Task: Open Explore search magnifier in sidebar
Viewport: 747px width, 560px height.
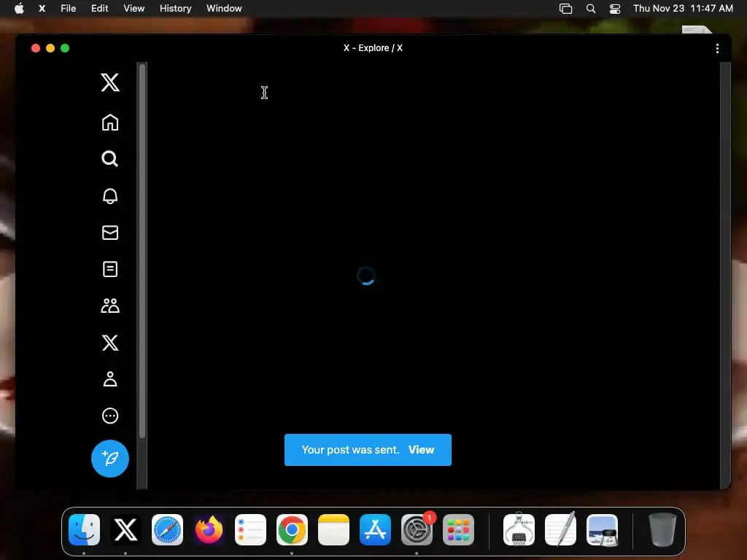Action: tap(110, 158)
